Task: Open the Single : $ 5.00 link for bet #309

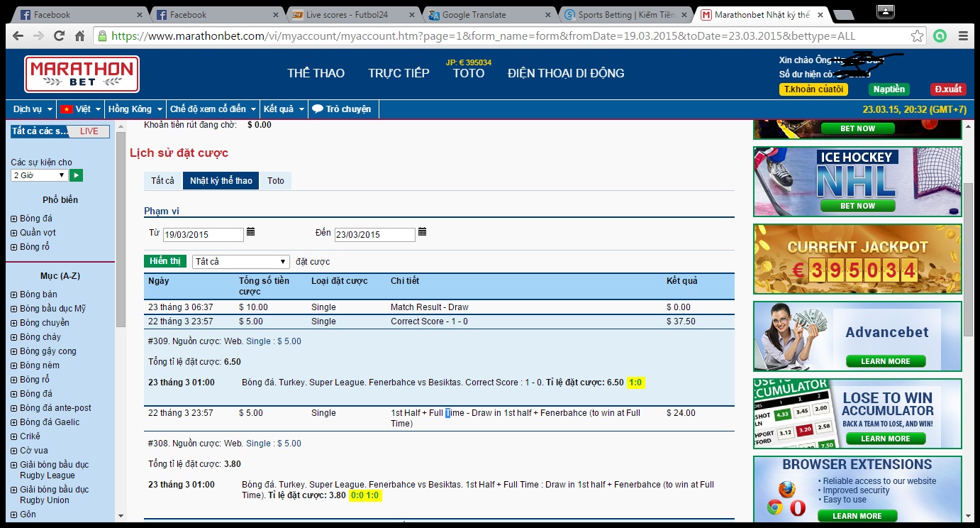Action: 274,341
